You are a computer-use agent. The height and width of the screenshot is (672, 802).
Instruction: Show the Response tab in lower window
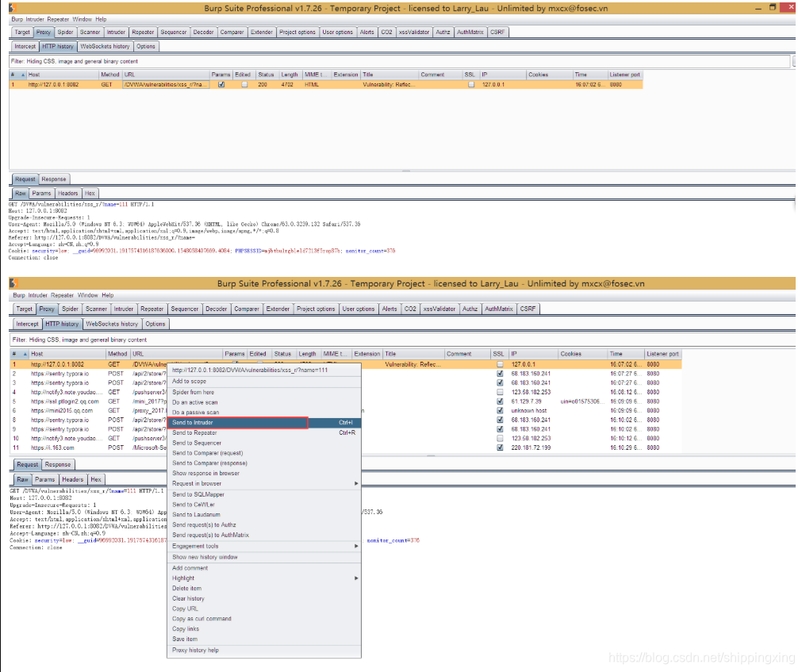click(x=58, y=465)
